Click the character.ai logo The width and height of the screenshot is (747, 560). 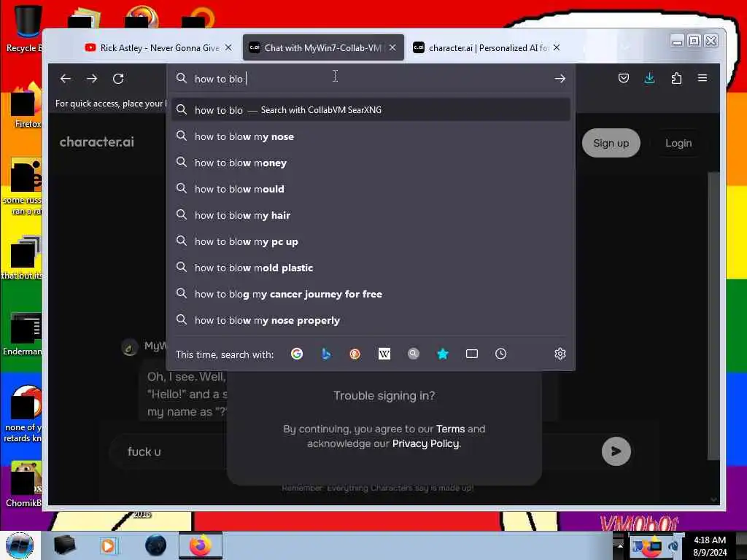point(97,142)
